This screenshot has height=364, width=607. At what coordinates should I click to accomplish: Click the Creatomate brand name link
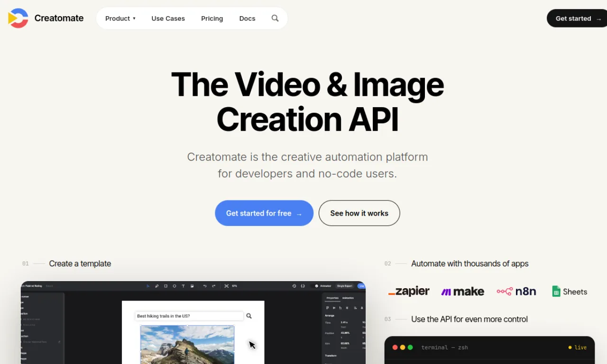tap(59, 18)
